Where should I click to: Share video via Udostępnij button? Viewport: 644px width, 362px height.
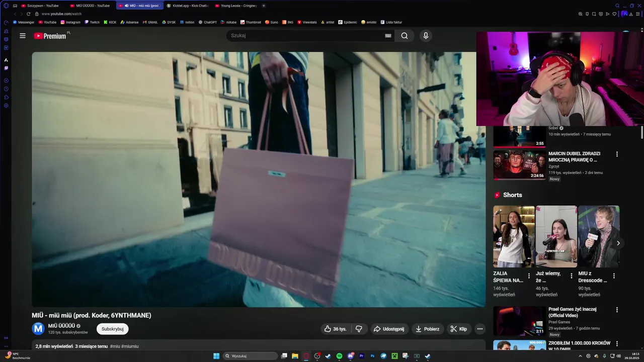click(x=389, y=329)
